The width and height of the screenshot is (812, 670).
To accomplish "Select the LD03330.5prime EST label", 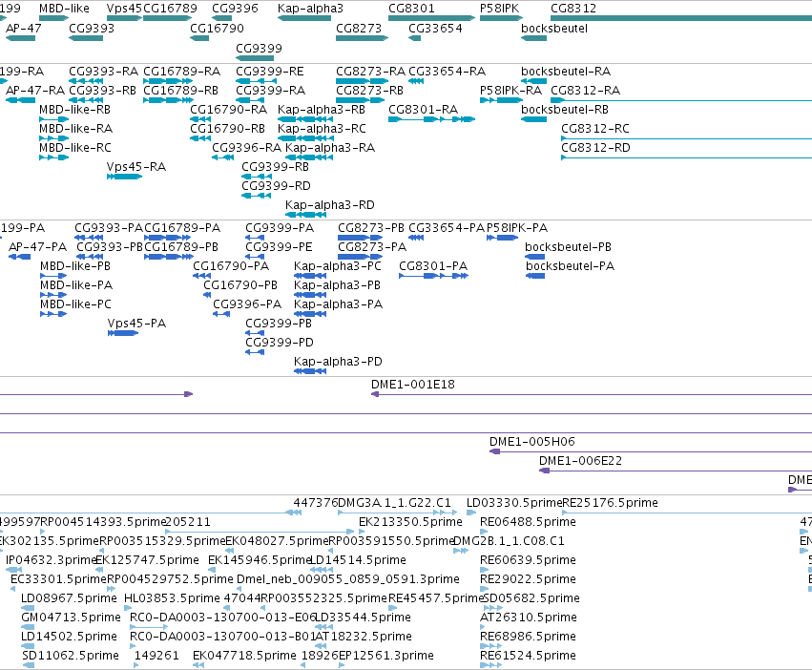I will tap(514, 503).
